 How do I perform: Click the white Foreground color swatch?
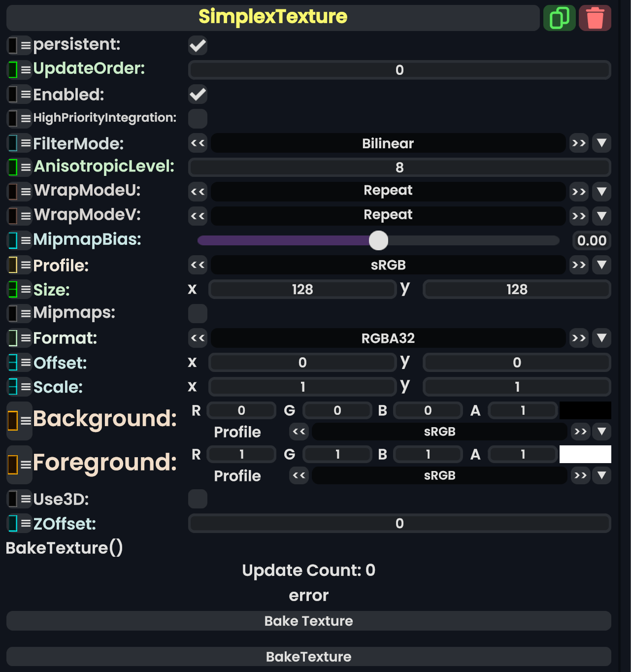pos(585,454)
